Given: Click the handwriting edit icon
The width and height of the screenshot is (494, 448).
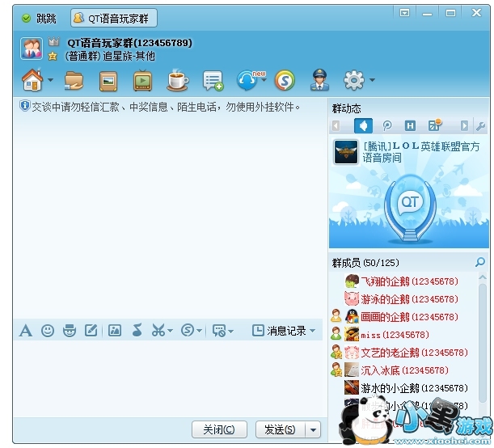Looking at the screenshot, I should click(91, 330).
